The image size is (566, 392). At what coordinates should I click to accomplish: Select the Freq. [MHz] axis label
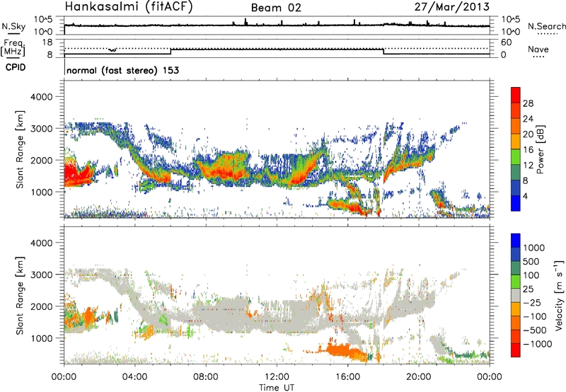pos(13,48)
